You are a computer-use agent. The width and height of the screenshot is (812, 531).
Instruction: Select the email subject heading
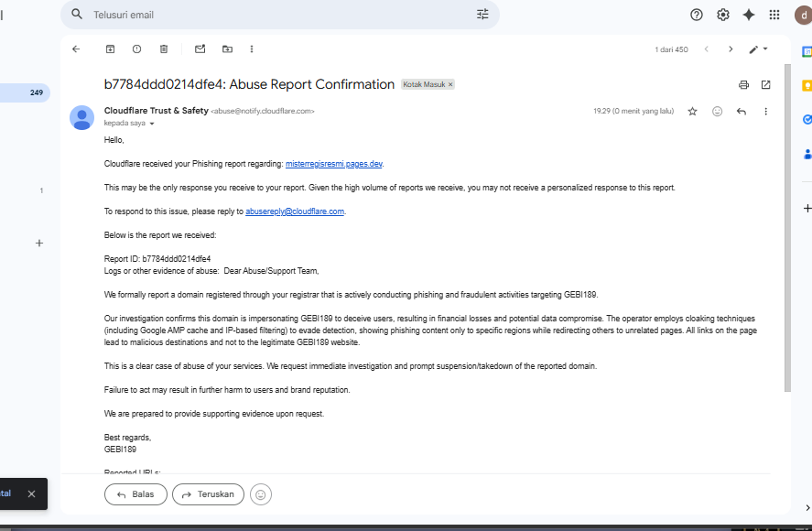pos(249,84)
